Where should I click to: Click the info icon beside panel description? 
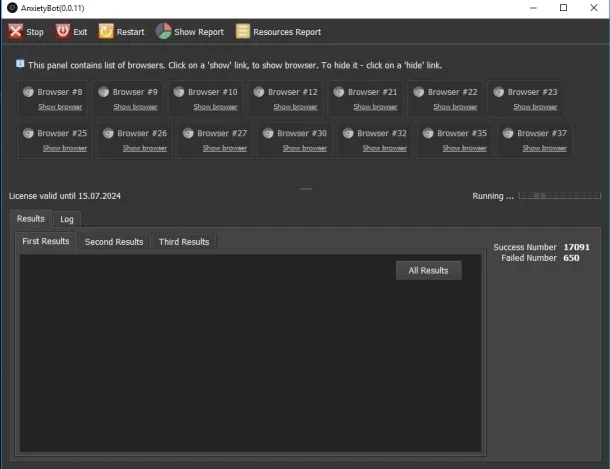click(20, 64)
